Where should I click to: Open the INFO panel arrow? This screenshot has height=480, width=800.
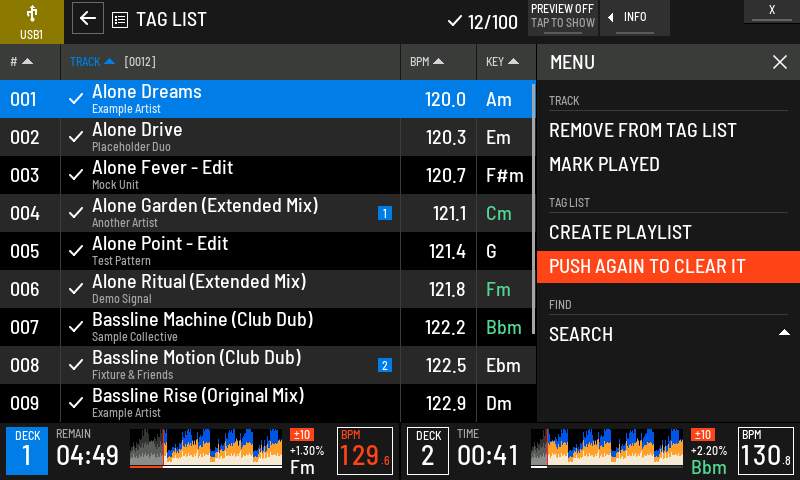(x=635, y=18)
